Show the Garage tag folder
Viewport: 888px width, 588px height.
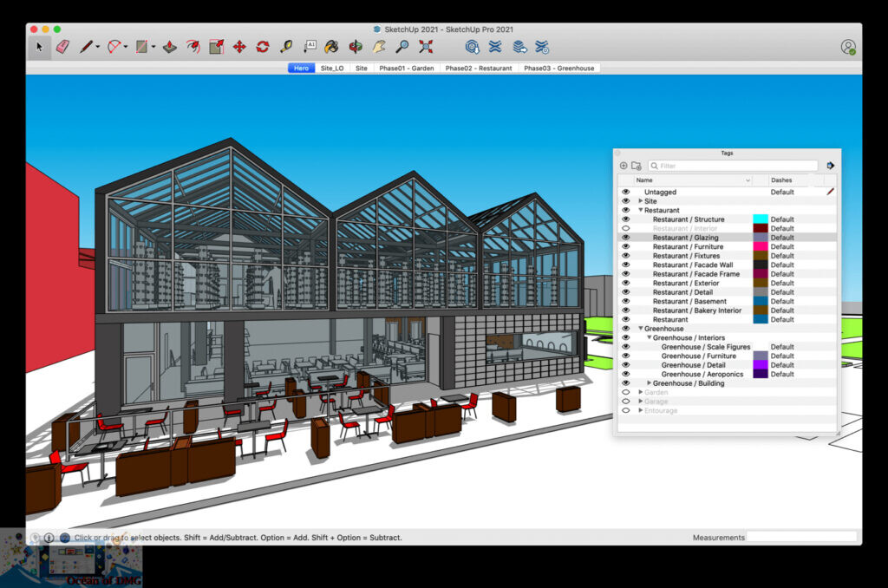[x=626, y=401]
